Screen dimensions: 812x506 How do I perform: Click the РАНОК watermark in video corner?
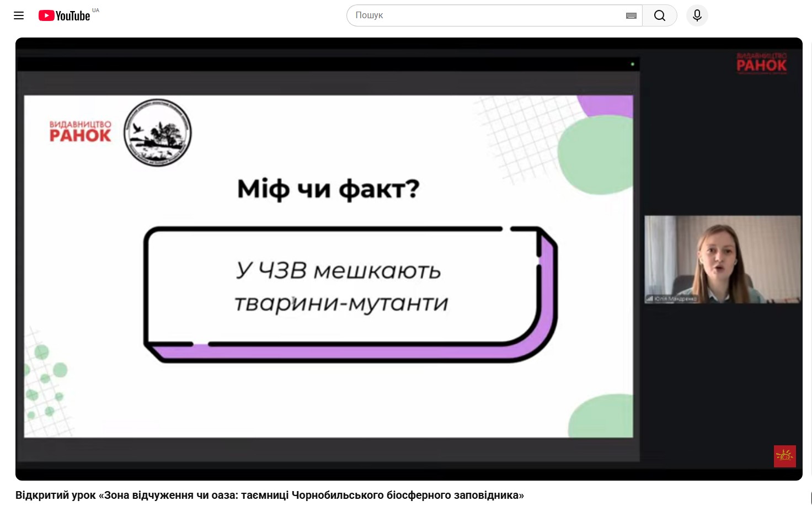[x=761, y=63]
